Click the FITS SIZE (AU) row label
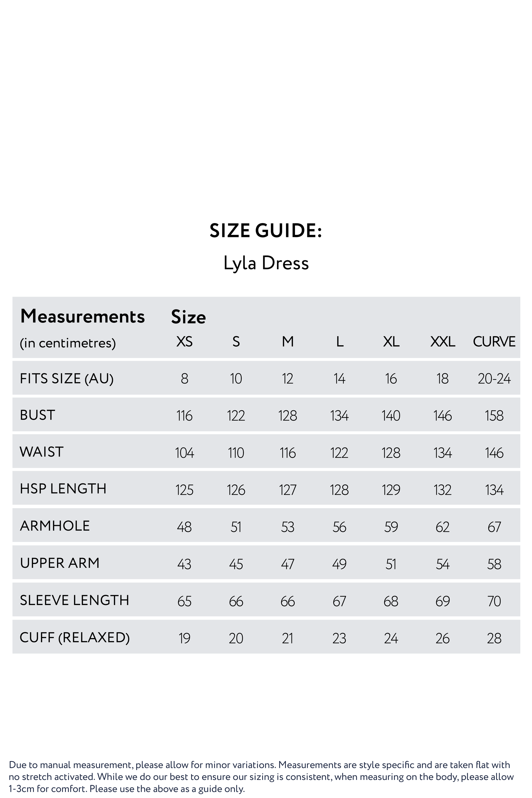Image resolution: width=532 pixels, height=798 pixels. [67, 378]
